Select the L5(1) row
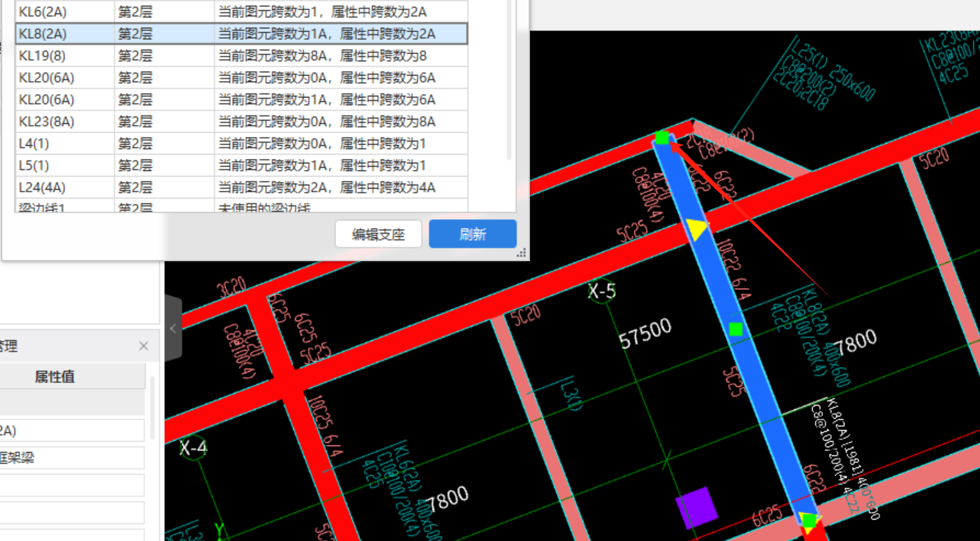The width and height of the screenshot is (980, 541). pos(241,165)
